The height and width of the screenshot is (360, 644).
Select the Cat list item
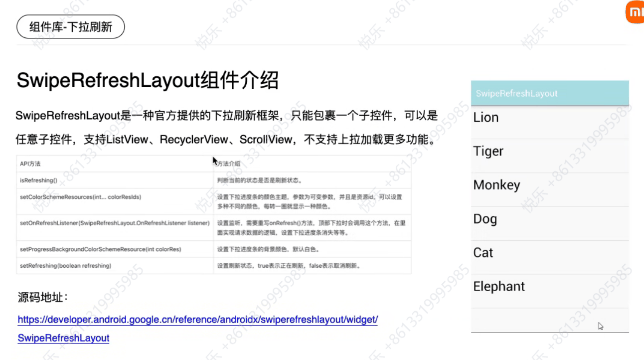pyautogui.click(x=550, y=257)
